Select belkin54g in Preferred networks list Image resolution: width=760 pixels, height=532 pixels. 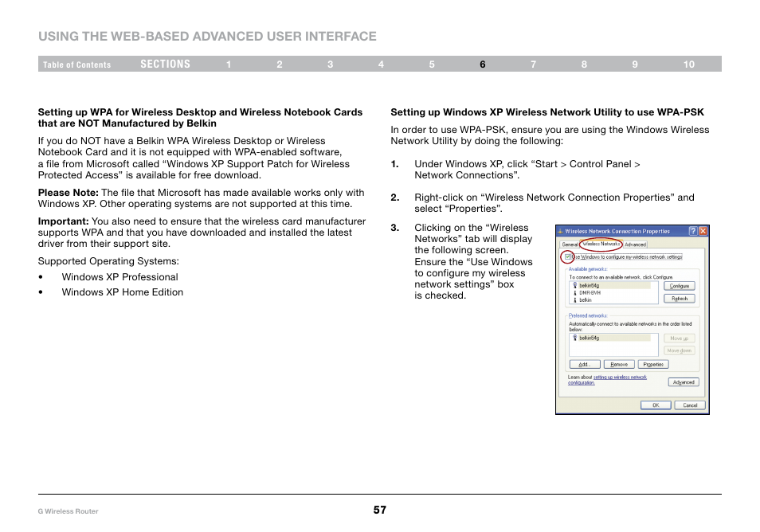(611, 338)
